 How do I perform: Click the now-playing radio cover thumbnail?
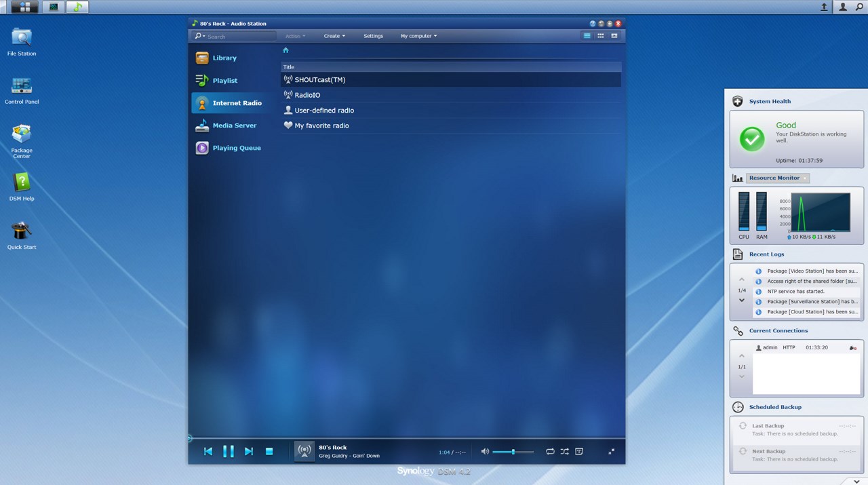coord(304,451)
